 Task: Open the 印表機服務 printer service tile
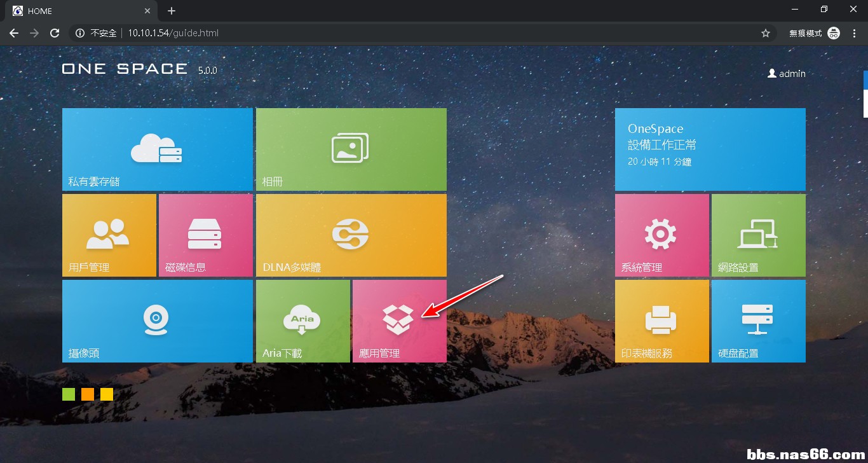(661, 321)
